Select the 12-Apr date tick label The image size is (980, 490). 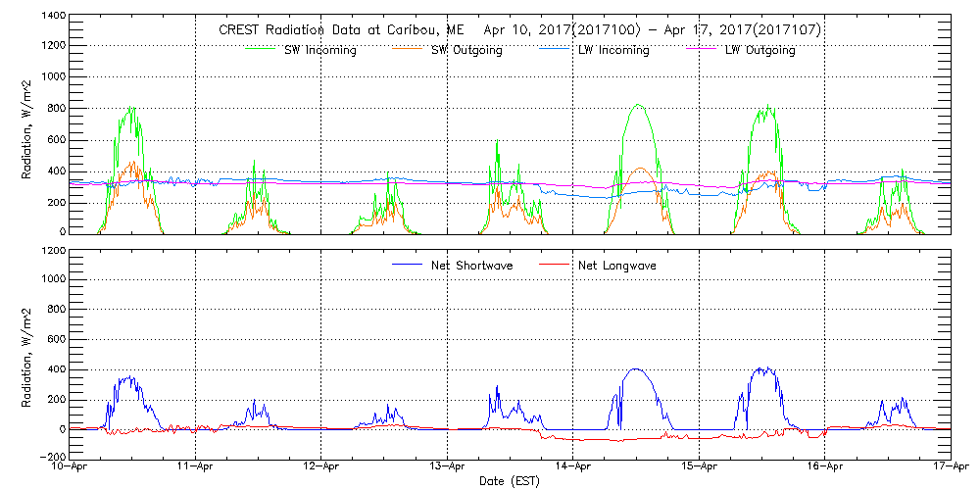[321, 468]
